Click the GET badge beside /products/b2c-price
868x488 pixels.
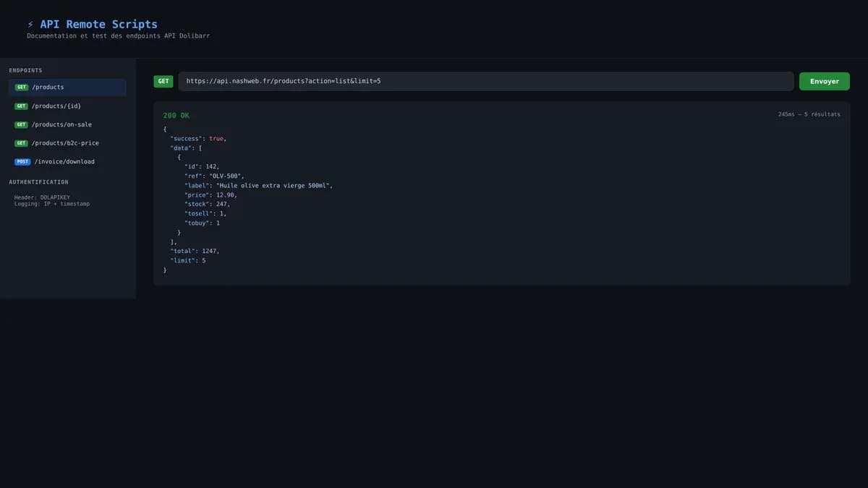tap(20, 142)
